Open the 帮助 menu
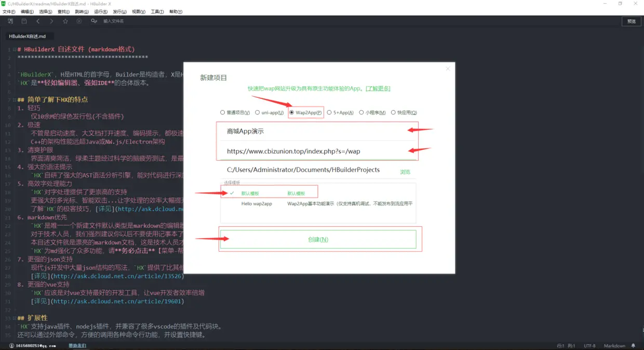The height and width of the screenshot is (350, 644). [x=176, y=11]
